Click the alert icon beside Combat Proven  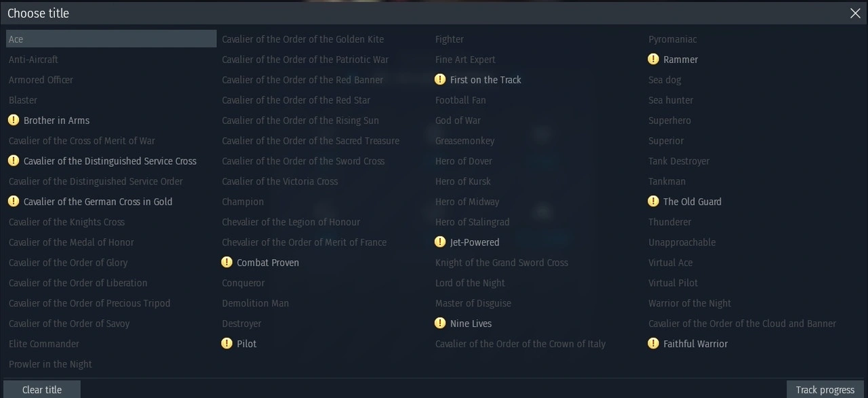pos(226,262)
